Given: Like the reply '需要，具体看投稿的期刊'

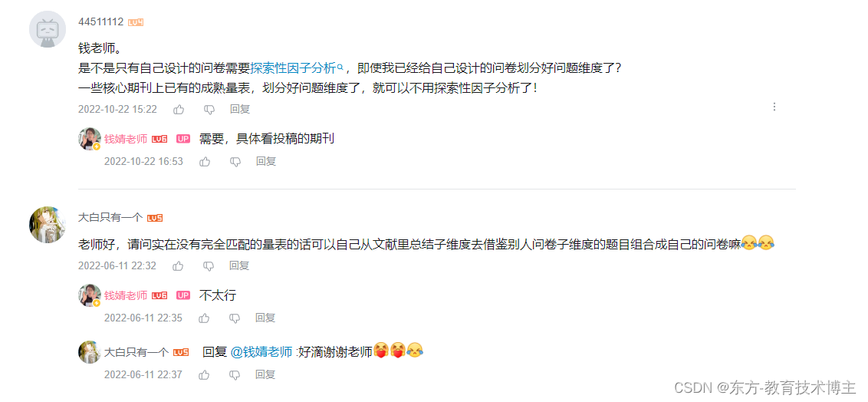Looking at the screenshot, I should (x=205, y=162).
